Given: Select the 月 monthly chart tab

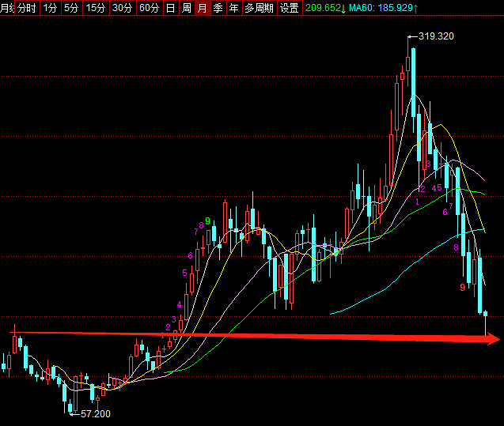Looking at the screenshot, I should click(x=203, y=8).
